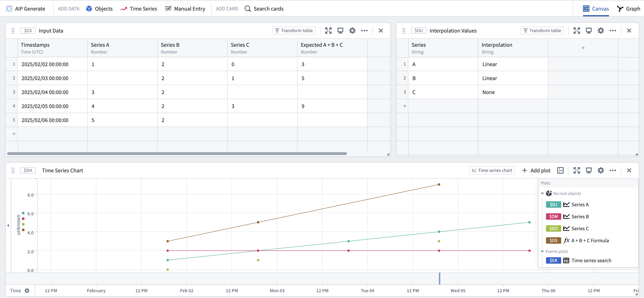
Task: Toggle Series A plot tag $DJ
Action: (553, 205)
